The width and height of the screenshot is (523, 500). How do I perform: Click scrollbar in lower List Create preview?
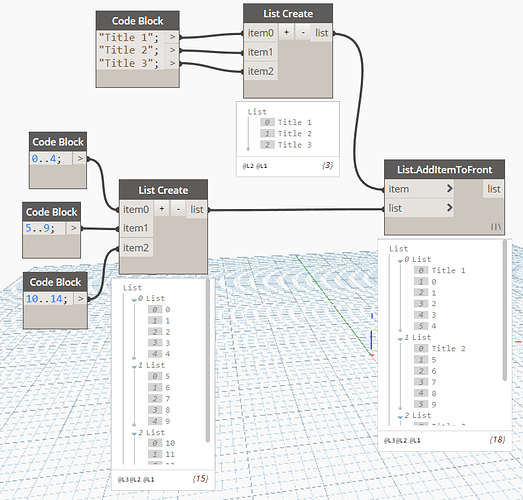click(207, 360)
